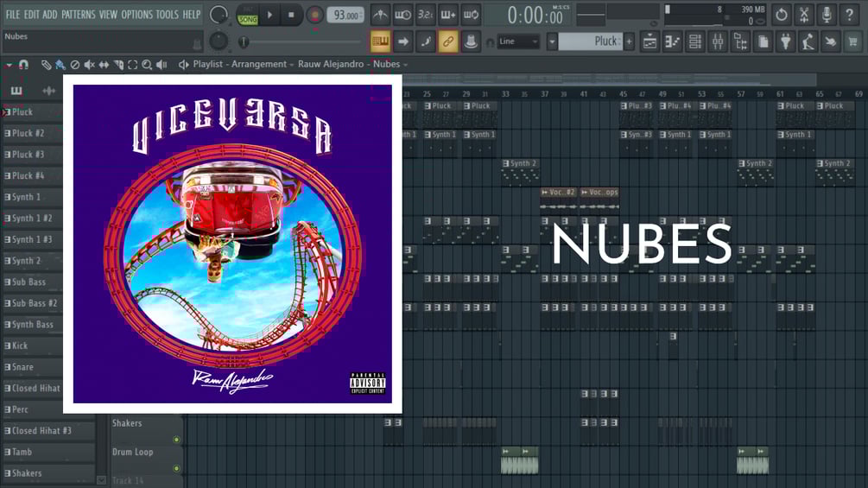Select the Delete tool in playlist toolbar
Image resolution: width=868 pixels, height=488 pixels.
coord(75,65)
